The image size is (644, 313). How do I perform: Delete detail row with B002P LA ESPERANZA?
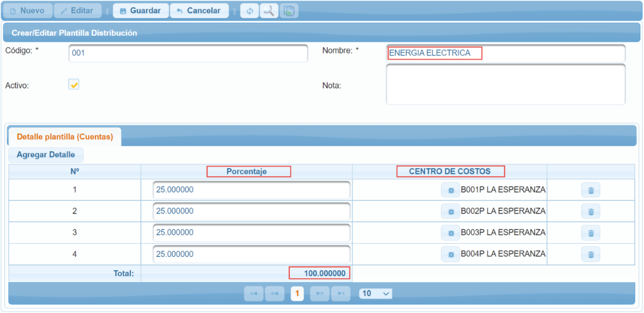[x=591, y=212]
